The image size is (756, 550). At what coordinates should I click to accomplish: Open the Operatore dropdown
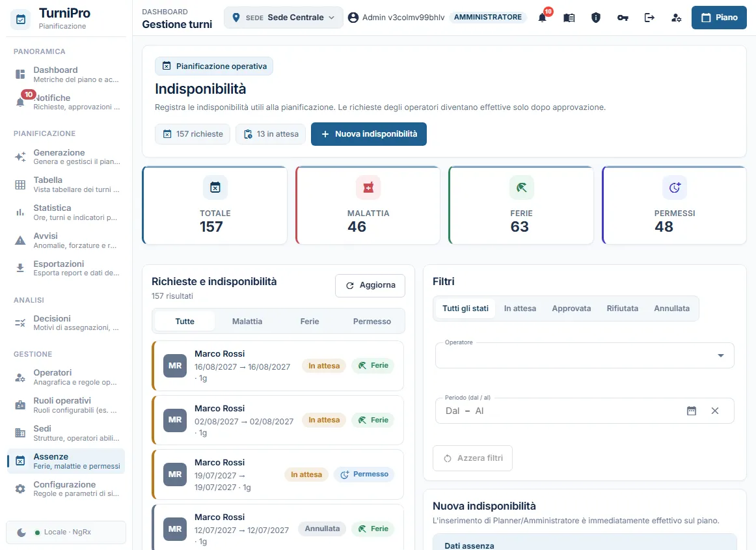[584, 355]
